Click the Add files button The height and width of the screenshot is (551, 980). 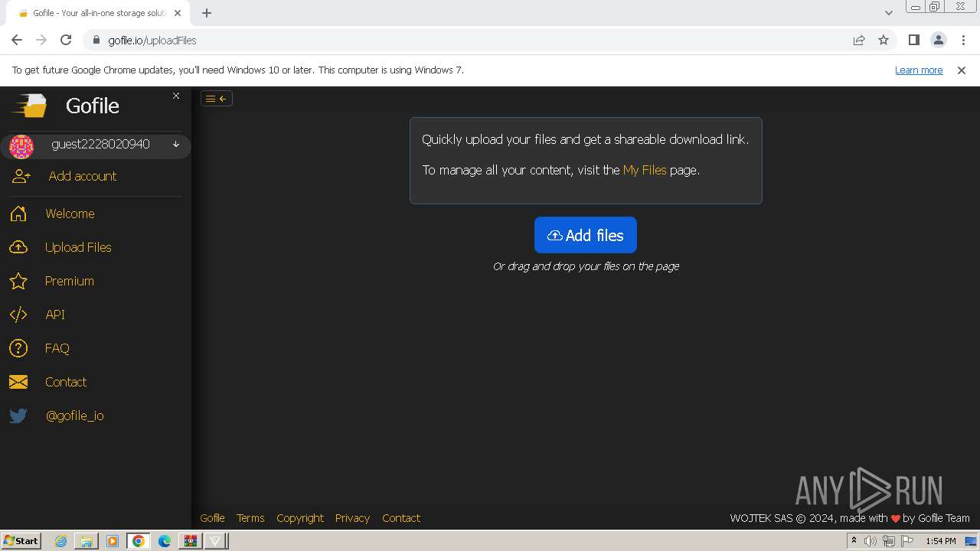click(x=586, y=235)
